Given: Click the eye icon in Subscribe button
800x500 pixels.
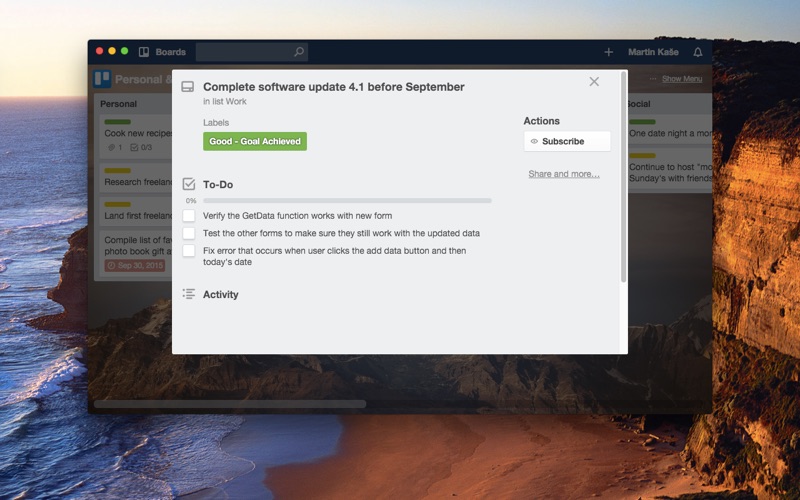Looking at the screenshot, I should [534, 141].
